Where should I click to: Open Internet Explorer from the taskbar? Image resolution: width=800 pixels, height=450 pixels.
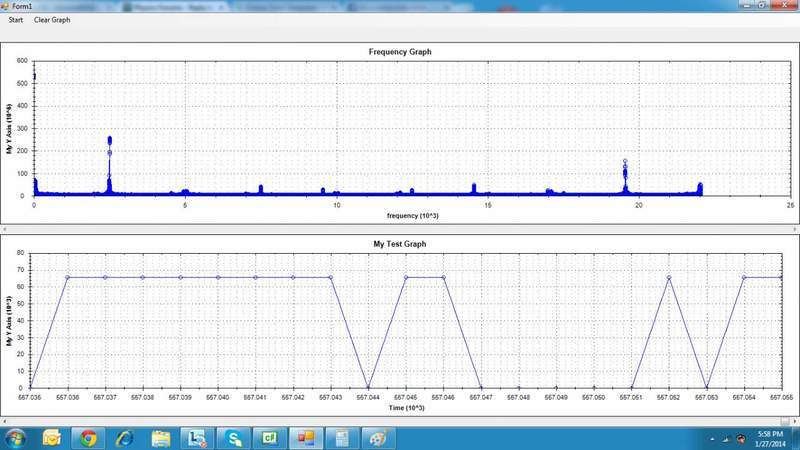tap(124, 437)
